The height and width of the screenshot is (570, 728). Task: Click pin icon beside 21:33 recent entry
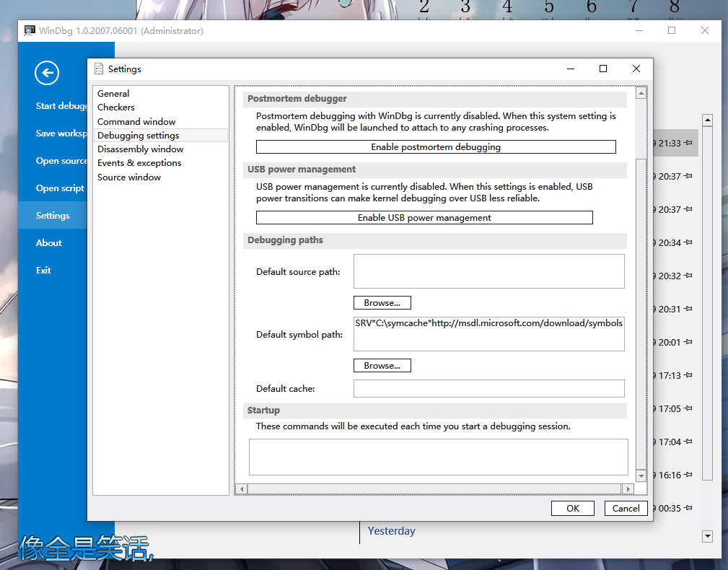pos(688,143)
